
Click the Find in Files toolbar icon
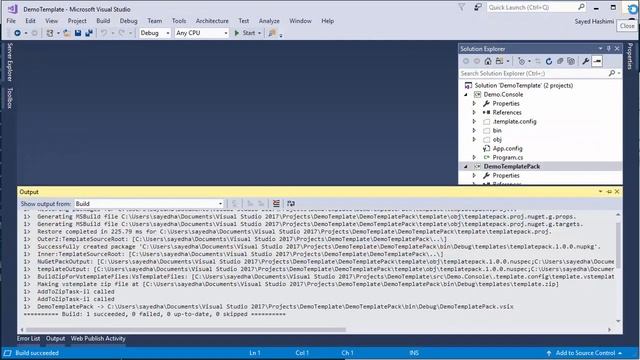pos(272,33)
